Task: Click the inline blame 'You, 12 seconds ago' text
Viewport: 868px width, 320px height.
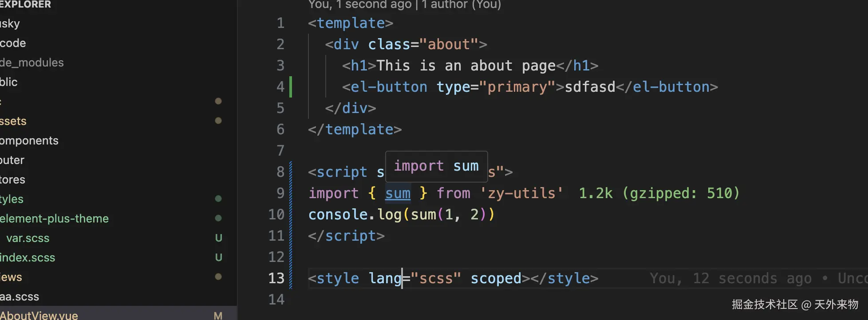Action: coord(730,278)
